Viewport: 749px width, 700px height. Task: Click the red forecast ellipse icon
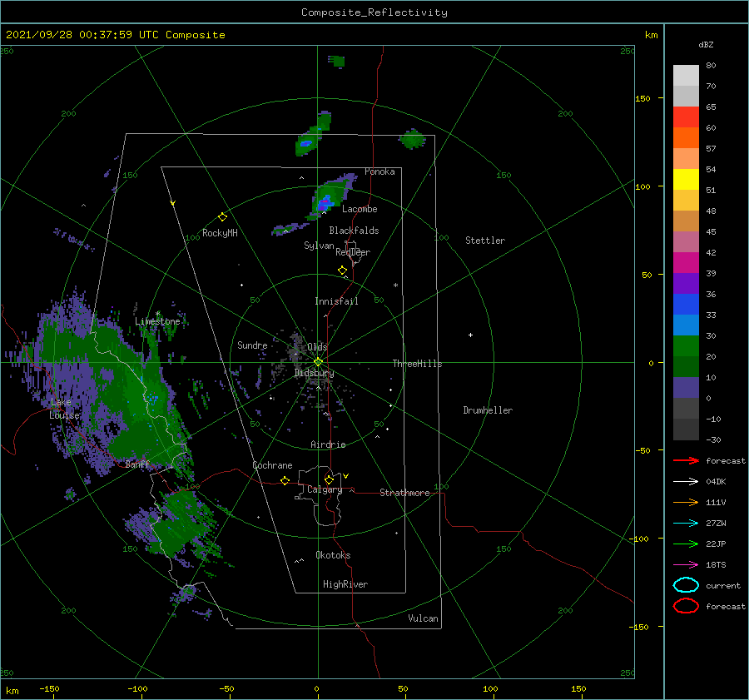[686, 606]
